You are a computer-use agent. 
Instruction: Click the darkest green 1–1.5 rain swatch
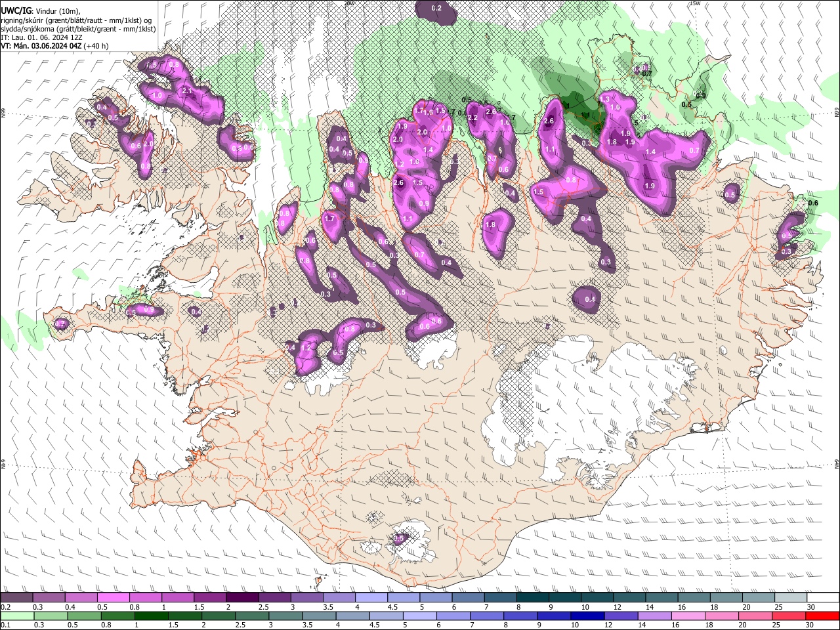(x=151, y=616)
